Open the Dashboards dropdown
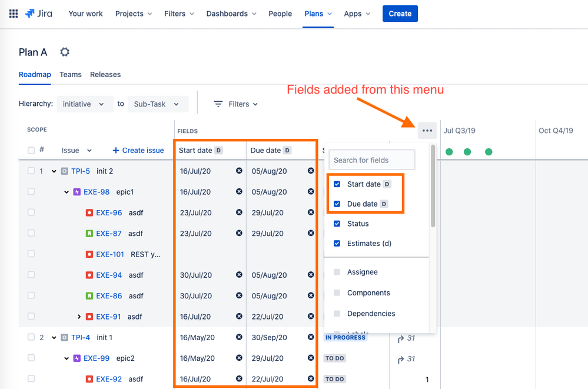The height and width of the screenshot is (389, 588). tap(231, 14)
